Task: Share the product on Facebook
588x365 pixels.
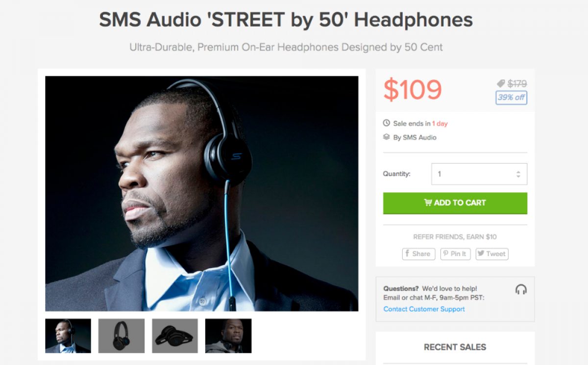Action: tap(418, 254)
